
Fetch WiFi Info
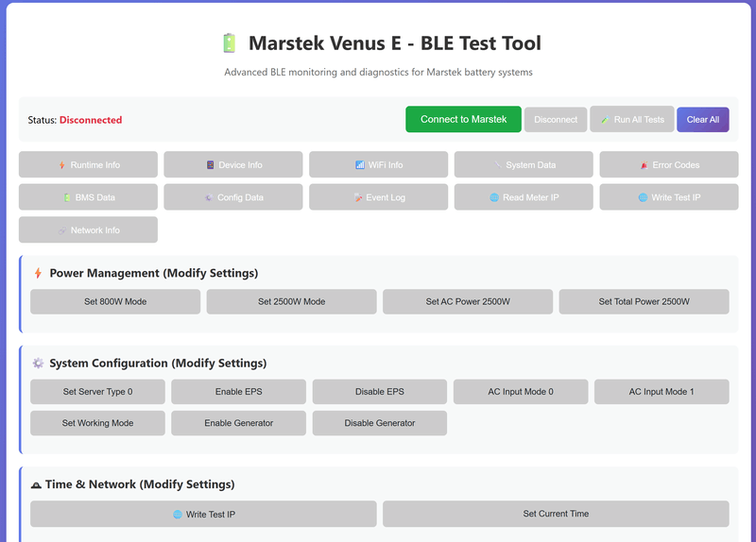tap(379, 164)
